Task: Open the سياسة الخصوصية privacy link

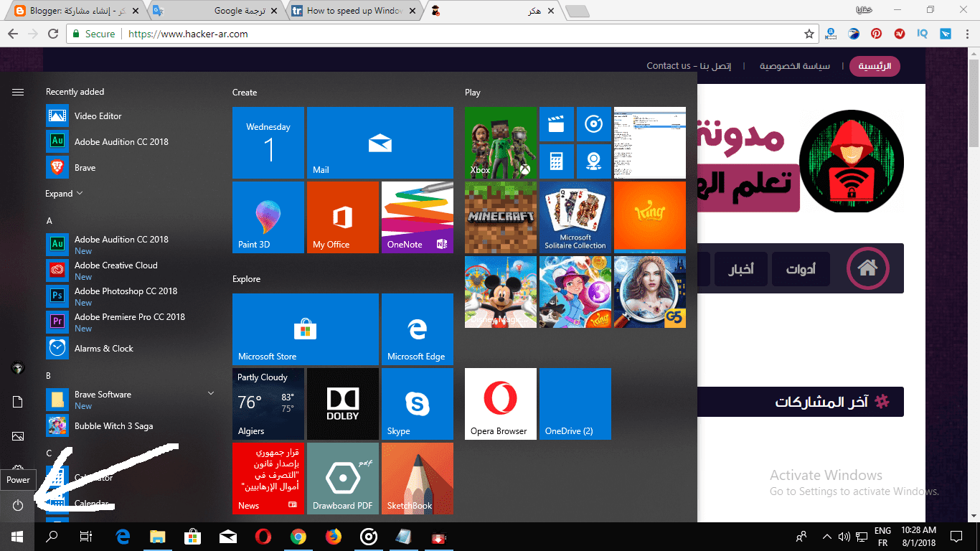Action: tap(796, 66)
